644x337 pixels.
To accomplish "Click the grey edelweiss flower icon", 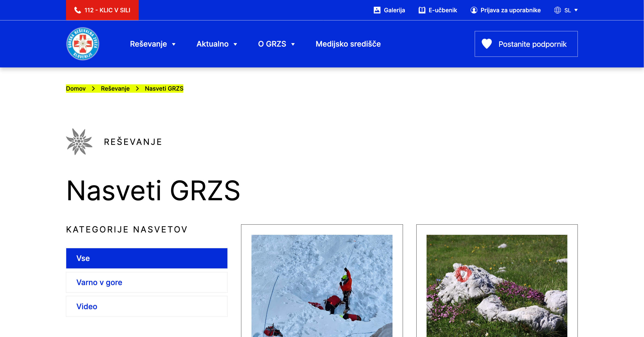I will (x=79, y=142).
